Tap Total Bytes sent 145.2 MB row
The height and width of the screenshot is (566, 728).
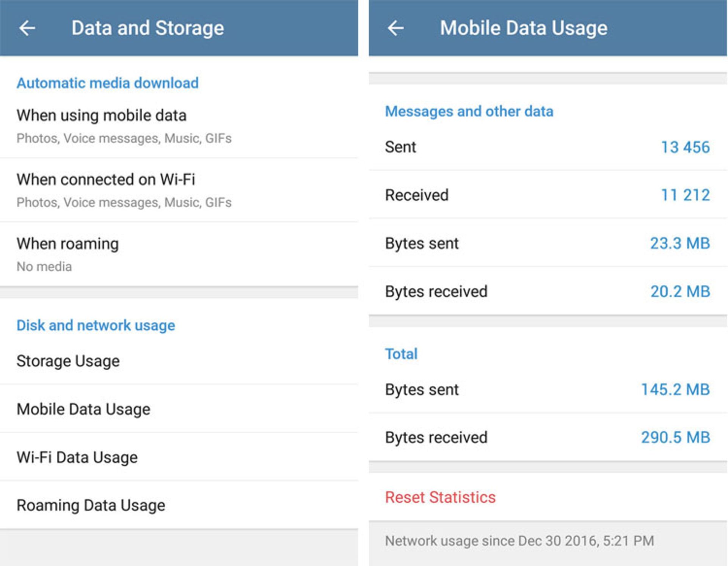click(547, 390)
